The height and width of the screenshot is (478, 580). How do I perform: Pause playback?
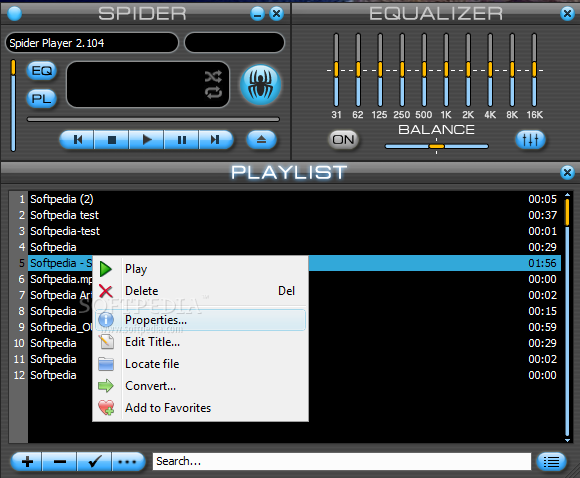click(181, 140)
